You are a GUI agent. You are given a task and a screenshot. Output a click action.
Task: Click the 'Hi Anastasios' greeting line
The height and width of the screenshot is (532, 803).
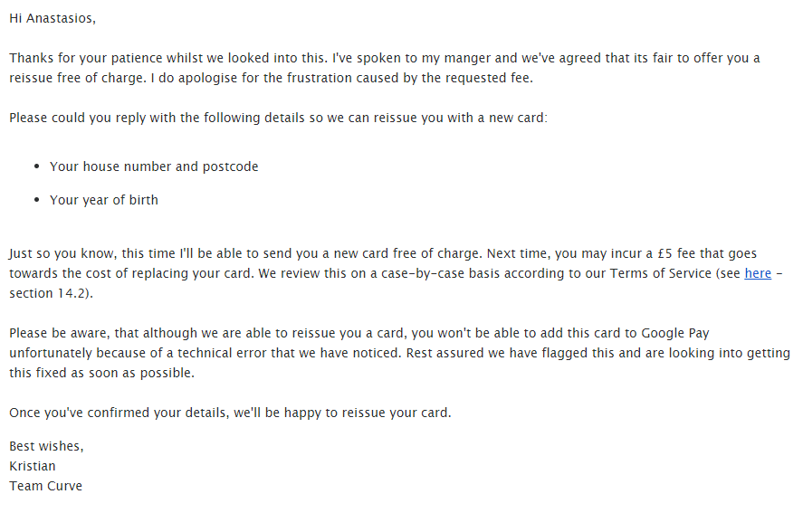pyautogui.click(x=52, y=18)
